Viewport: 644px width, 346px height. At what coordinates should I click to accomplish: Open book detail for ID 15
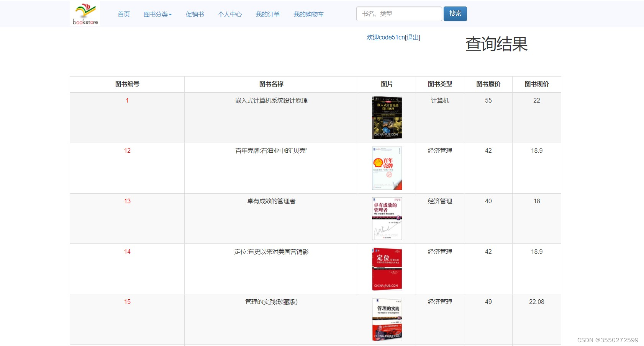pyautogui.click(x=127, y=302)
